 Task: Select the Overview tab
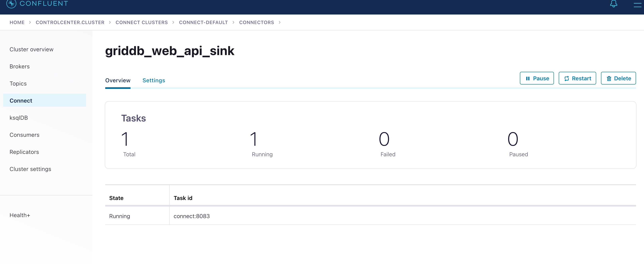pos(118,80)
